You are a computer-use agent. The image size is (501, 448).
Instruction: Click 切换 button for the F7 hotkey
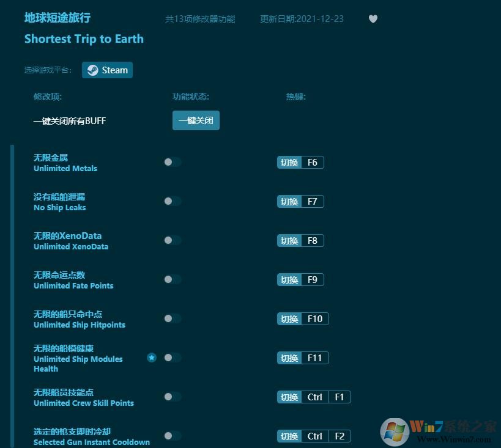[x=289, y=202]
